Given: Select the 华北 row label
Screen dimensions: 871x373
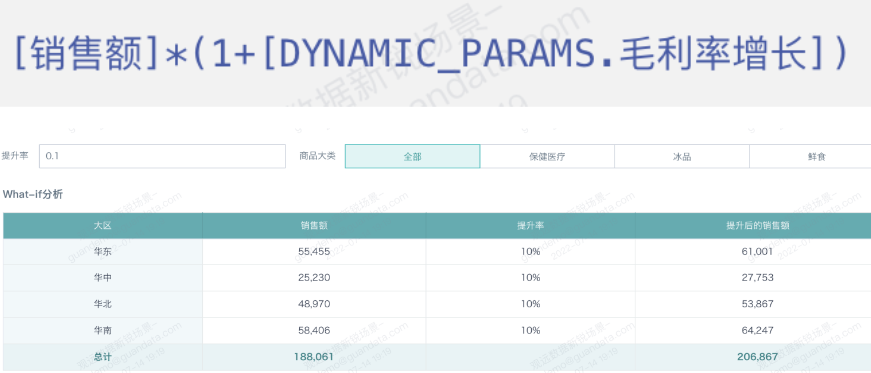Looking at the screenshot, I should pos(103,304).
